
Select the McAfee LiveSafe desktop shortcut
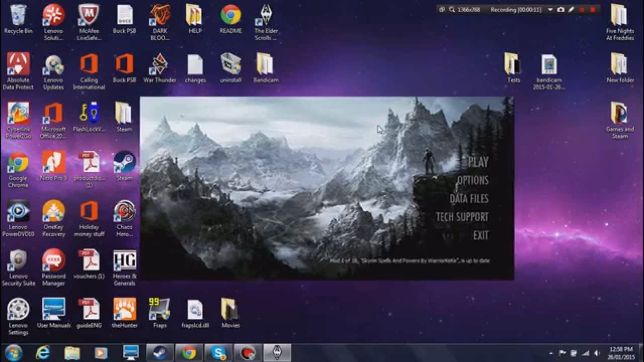click(89, 22)
